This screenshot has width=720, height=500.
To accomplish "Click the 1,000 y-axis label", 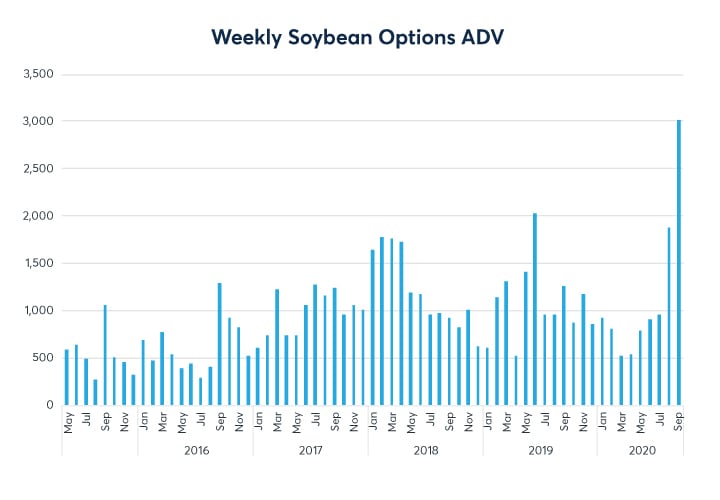I will coord(37,310).
